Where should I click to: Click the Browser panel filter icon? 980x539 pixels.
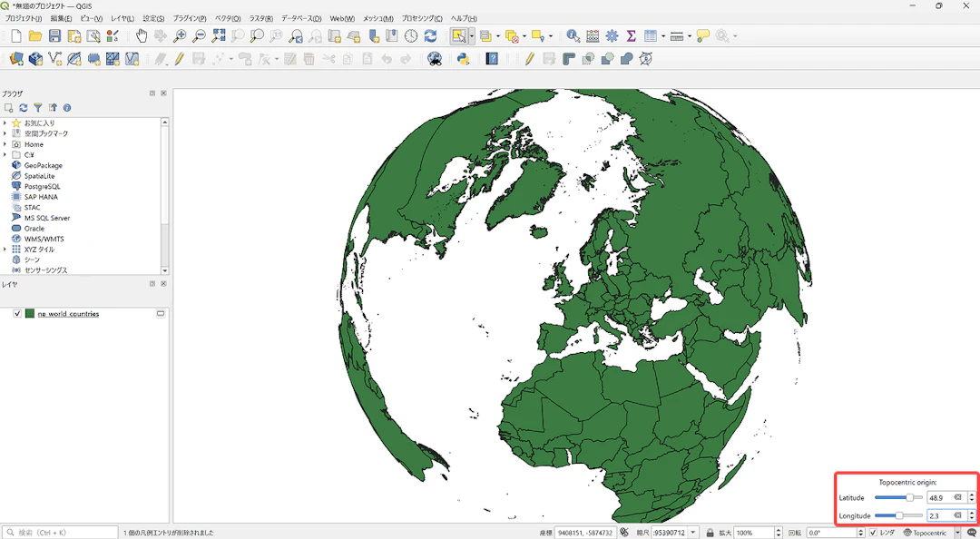point(38,108)
